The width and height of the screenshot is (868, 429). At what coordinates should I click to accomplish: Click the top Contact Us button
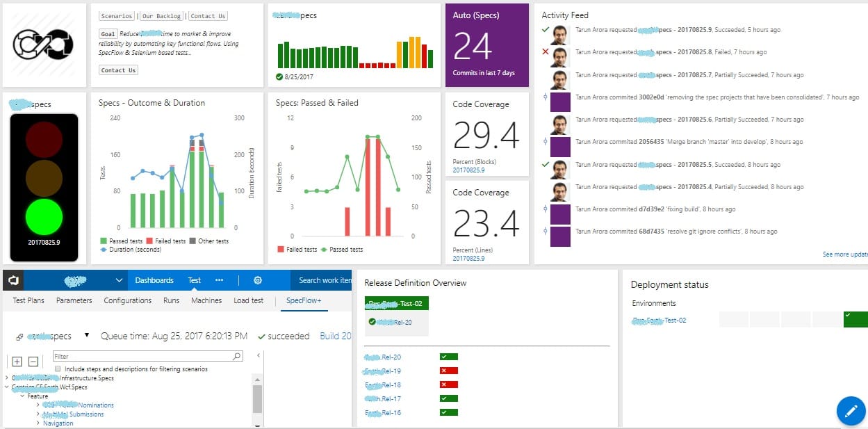[208, 16]
